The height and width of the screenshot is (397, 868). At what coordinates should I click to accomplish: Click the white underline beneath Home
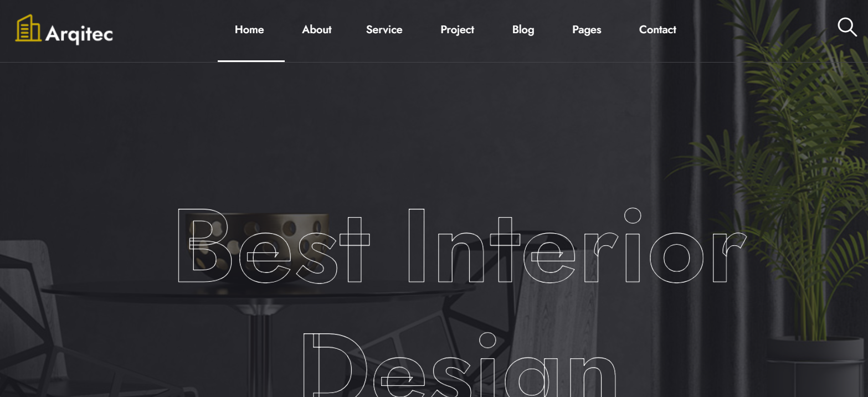251,61
